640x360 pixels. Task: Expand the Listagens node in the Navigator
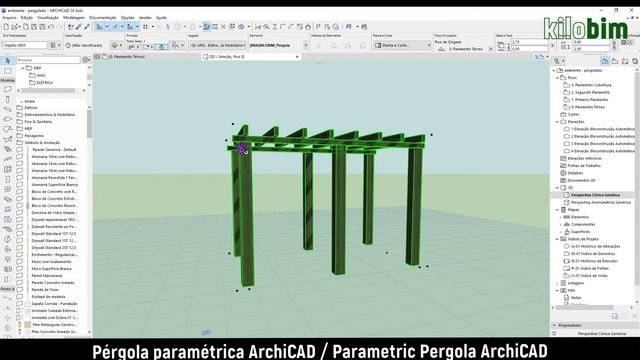(558, 283)
